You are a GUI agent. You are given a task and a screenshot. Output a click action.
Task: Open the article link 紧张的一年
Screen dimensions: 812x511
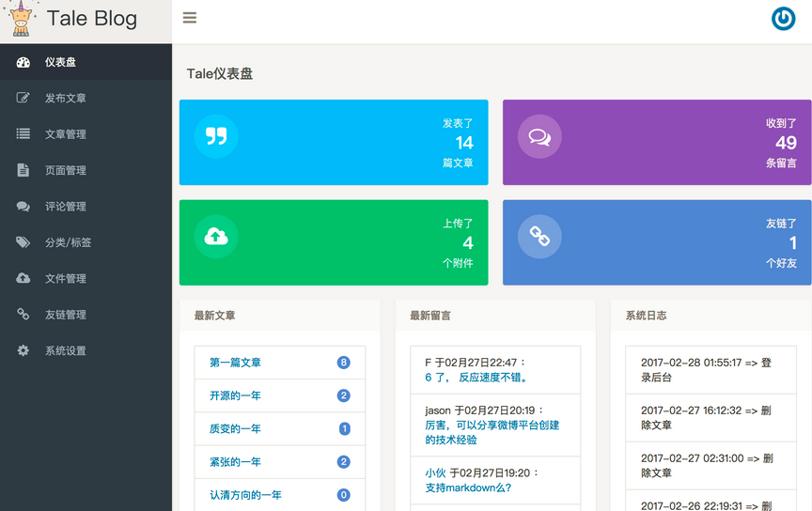pos(235,462)
